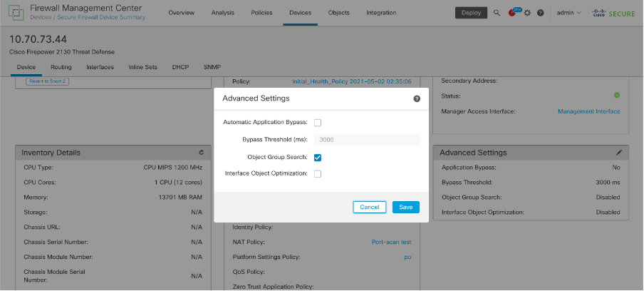
Task: Click the Secondary Address label
Action: click(469, 81)
